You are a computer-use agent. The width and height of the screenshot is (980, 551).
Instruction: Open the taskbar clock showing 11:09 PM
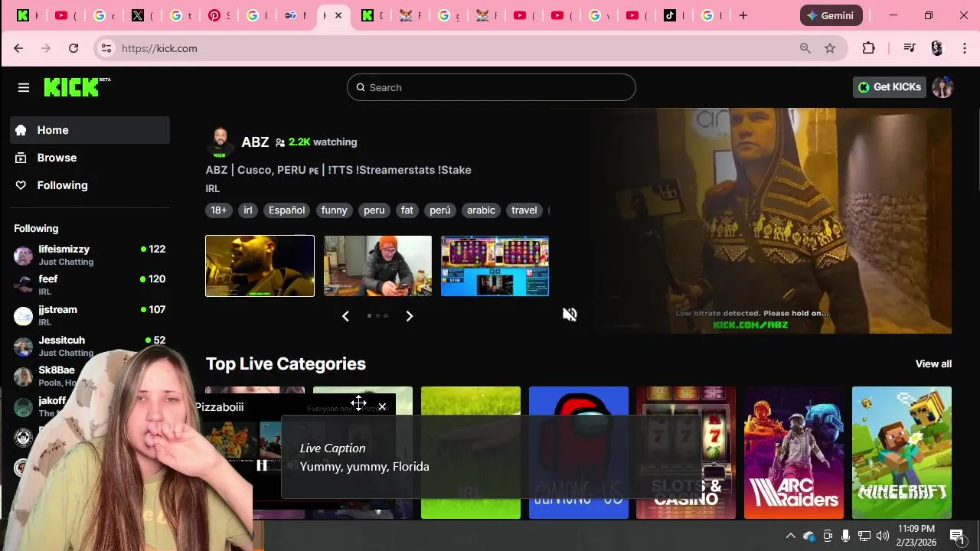[916, 535]
